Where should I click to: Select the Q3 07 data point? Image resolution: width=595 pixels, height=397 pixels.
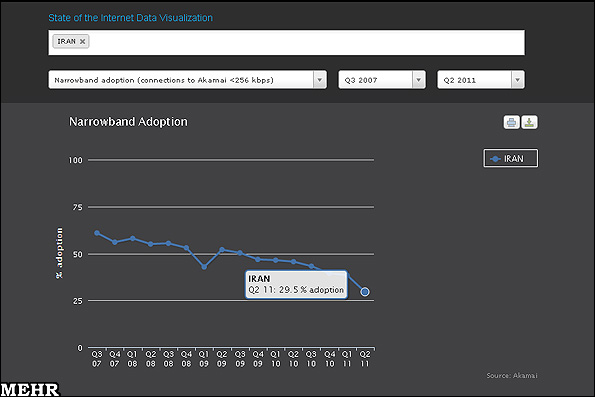pos(97,233)
